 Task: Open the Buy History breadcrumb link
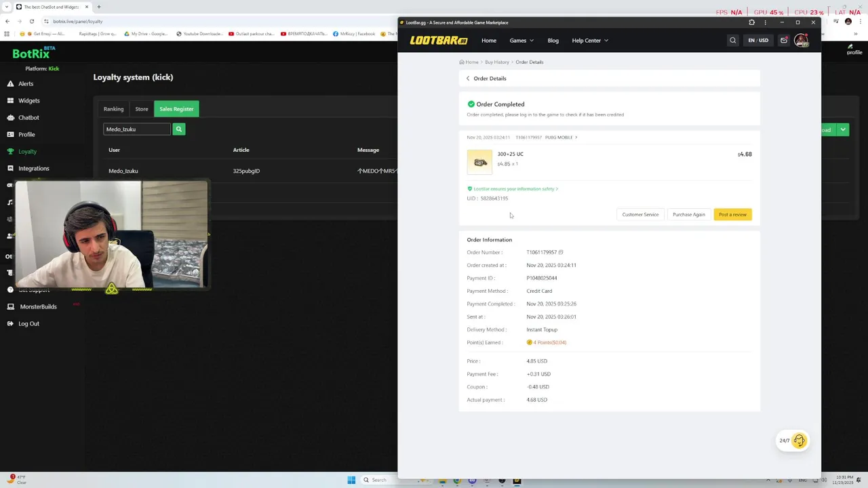tap(497, 62)
